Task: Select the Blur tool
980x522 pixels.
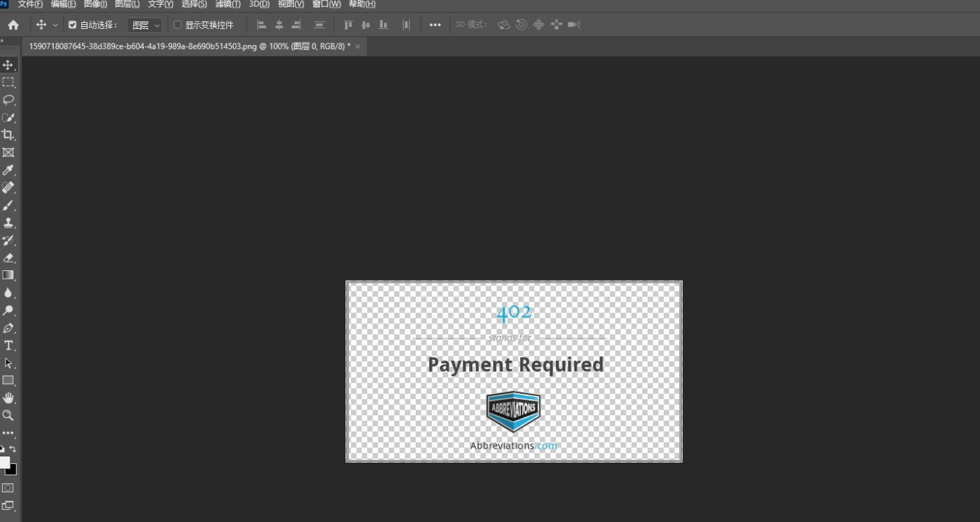Action: point(8,293)
